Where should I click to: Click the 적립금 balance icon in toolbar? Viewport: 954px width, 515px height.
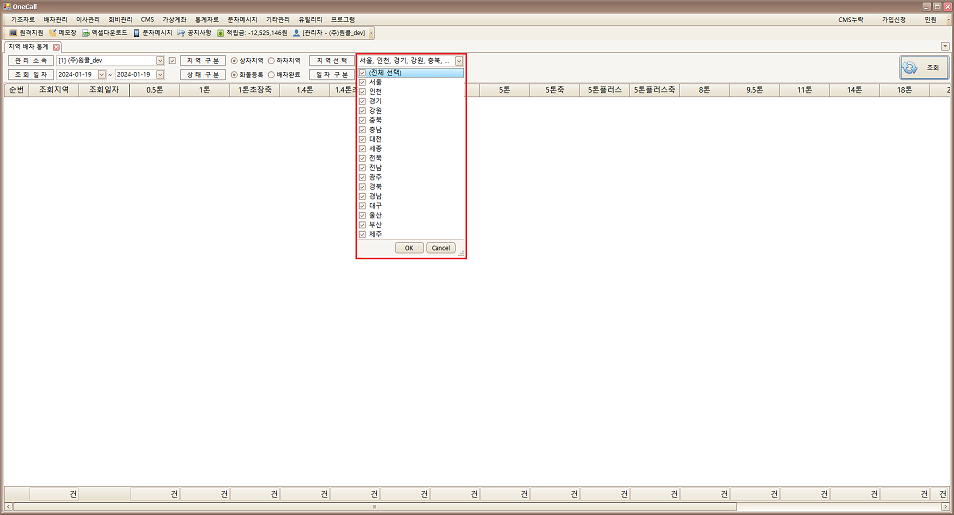coord(221,33)
